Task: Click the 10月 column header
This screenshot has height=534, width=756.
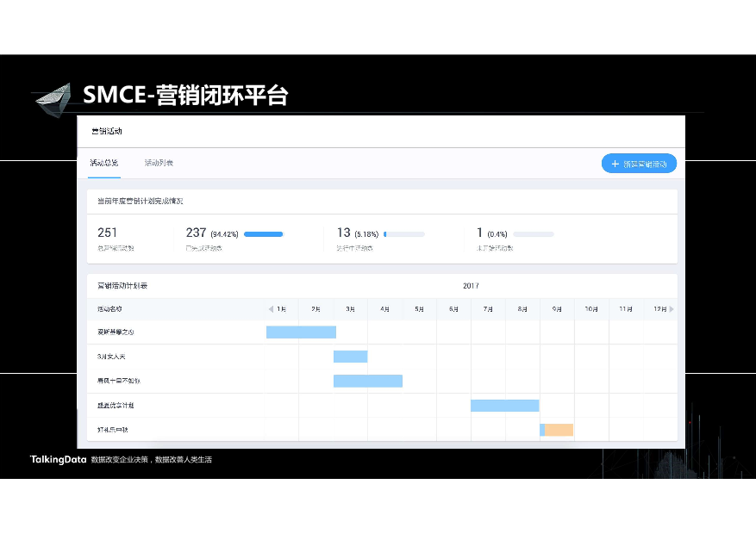Action: pyautogui.click(x=591, y=309)
